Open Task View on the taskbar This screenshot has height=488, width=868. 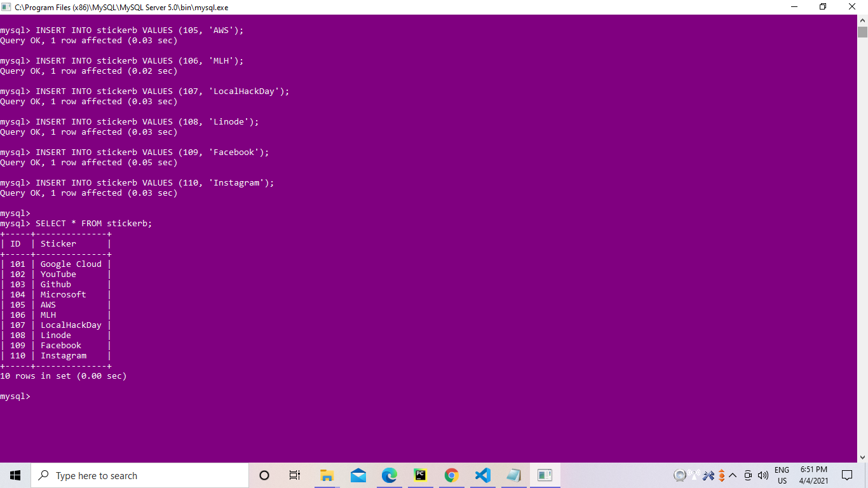pyautogui.click(x=295, y=475)
